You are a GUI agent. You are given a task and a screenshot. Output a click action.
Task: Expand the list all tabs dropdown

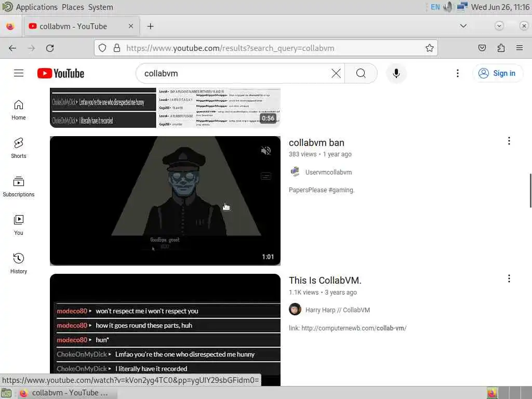(463, 26)
